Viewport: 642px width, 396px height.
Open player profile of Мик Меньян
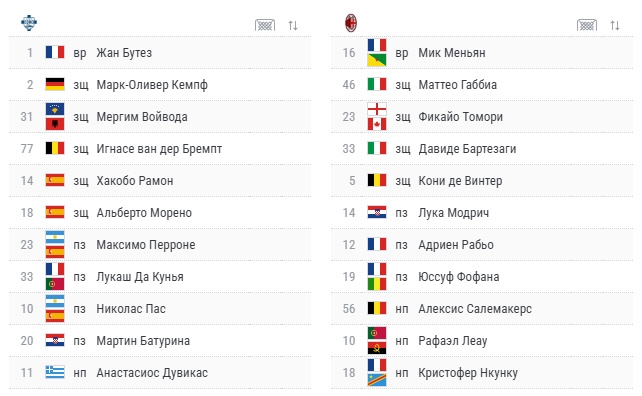(x=452, y=53)
